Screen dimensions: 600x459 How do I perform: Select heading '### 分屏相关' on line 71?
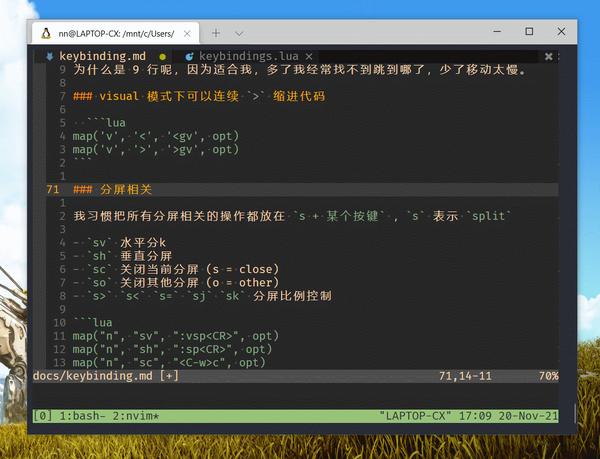point(112,189)
